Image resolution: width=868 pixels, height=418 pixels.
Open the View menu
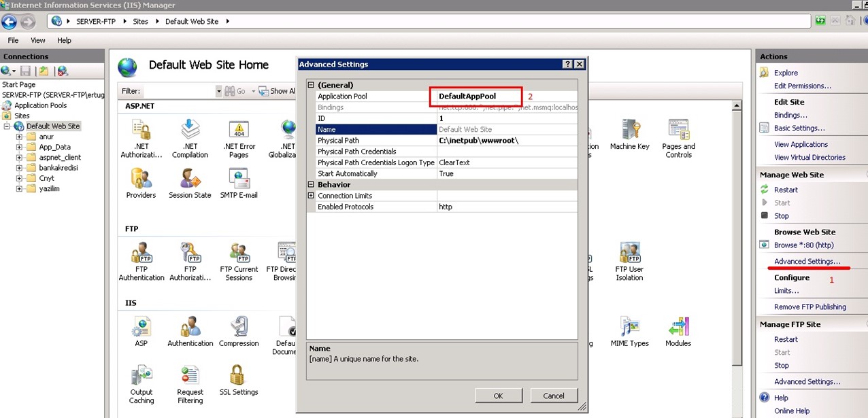coord(38,40)
